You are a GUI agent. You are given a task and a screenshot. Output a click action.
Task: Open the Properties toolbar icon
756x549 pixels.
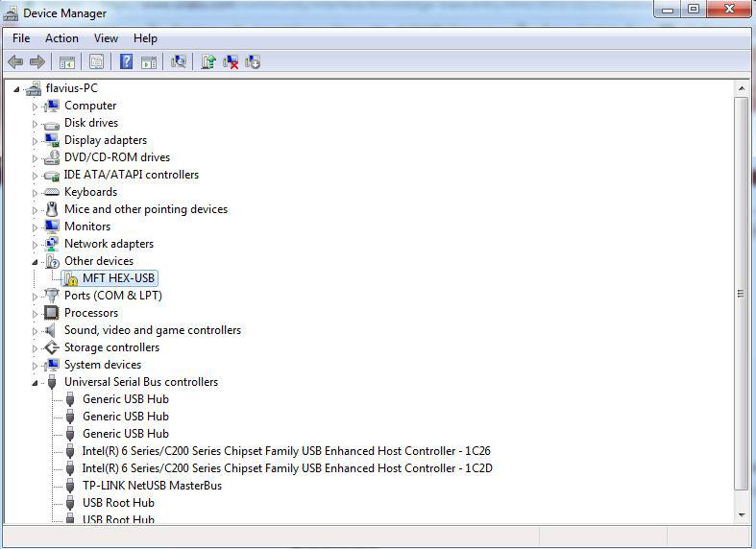click(96, 61)
